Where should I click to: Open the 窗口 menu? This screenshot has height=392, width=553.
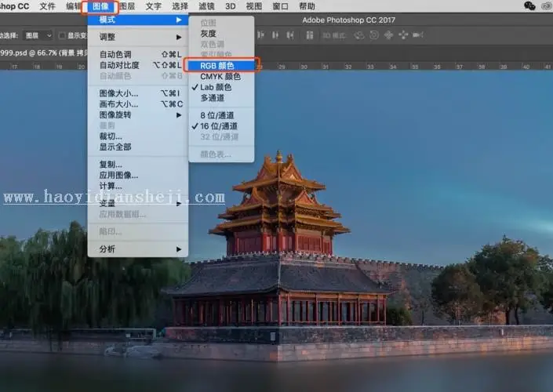click(280, 6)
